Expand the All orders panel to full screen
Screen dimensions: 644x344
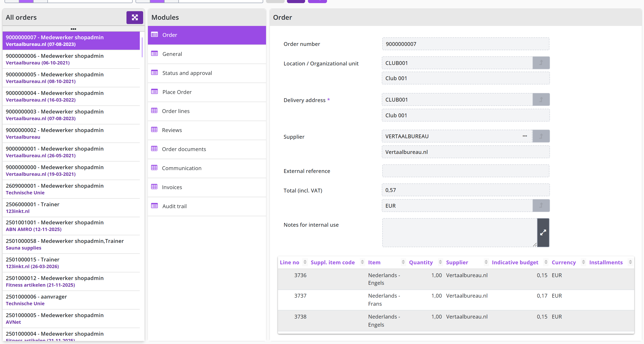(135, 17)
